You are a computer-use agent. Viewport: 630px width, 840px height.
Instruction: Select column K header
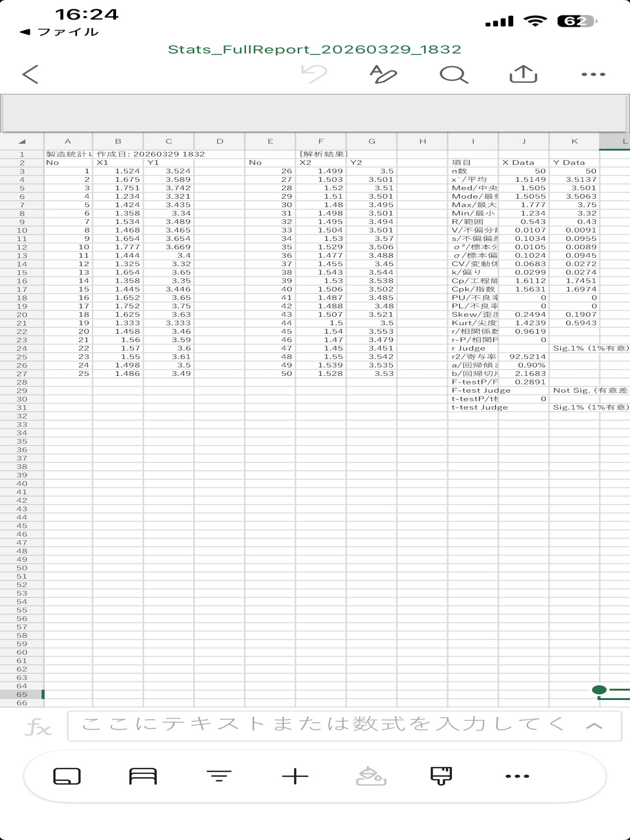click(575, 141)
